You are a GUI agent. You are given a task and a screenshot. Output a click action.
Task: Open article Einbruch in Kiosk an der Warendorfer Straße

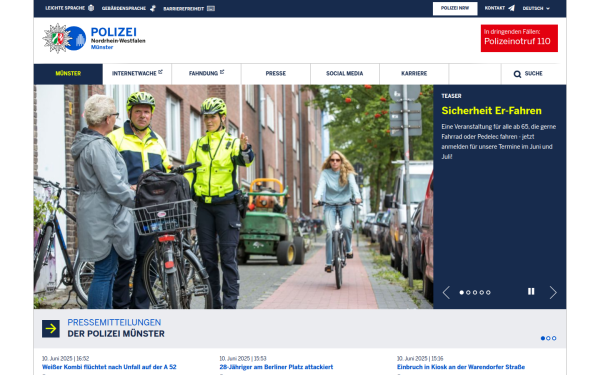click(x=461, y=367)
